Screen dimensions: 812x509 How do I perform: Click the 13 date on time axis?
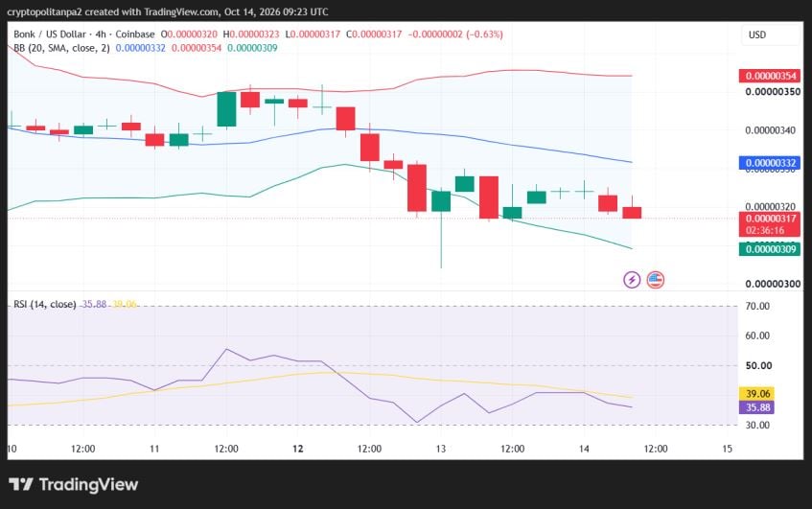441,449
